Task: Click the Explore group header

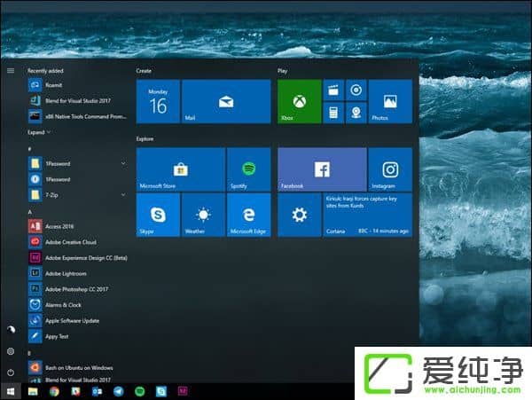Action: point(145,138)
